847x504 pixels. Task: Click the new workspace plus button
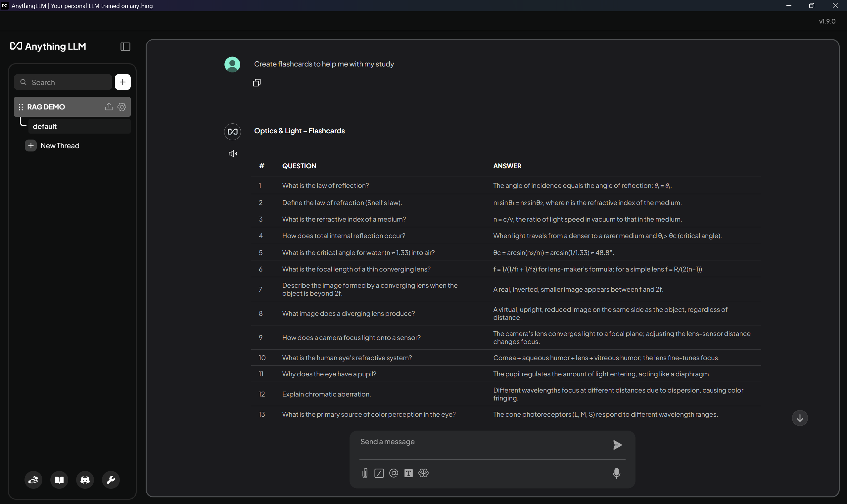point(123,82)
